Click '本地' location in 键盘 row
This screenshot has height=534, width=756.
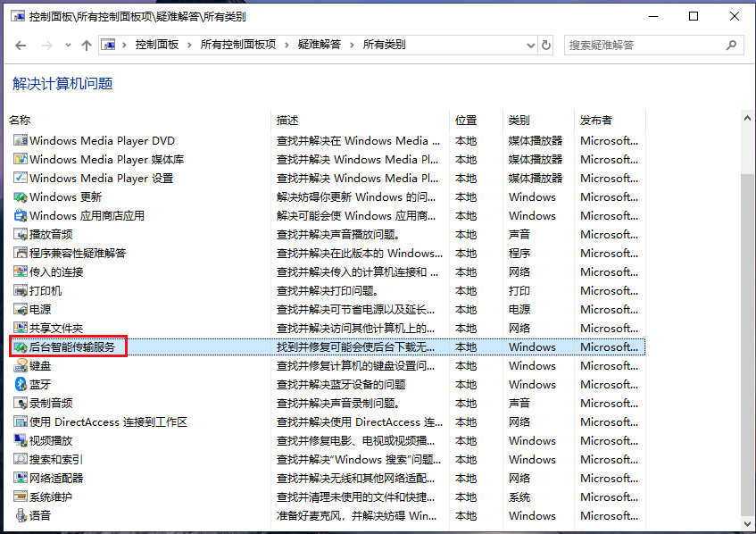(466, 366)
